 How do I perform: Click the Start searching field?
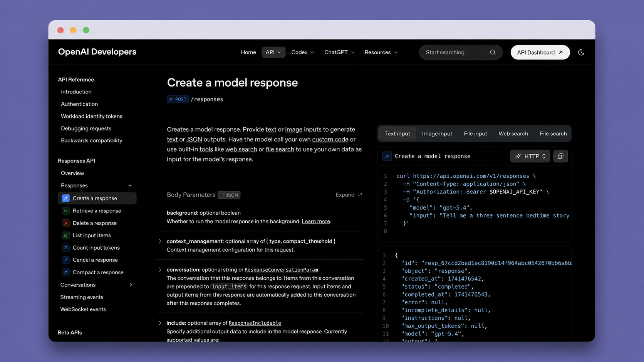[x=461, y=52]
